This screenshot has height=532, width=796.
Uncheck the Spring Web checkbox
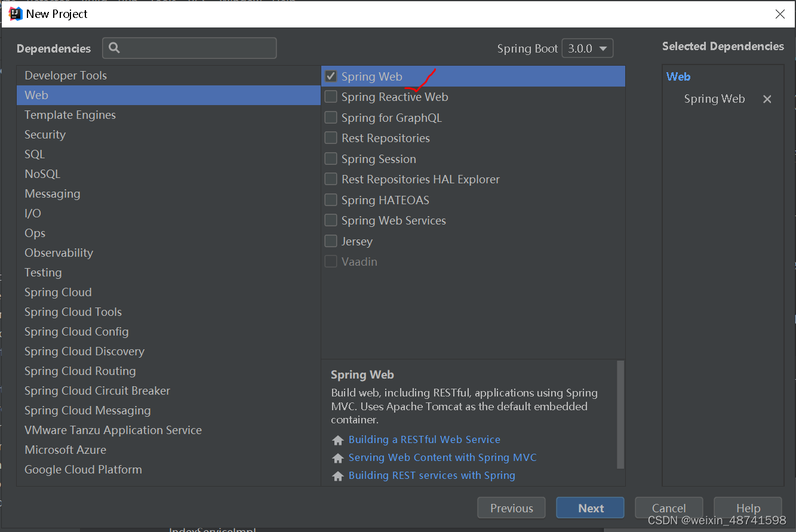[x=331, y=76]
